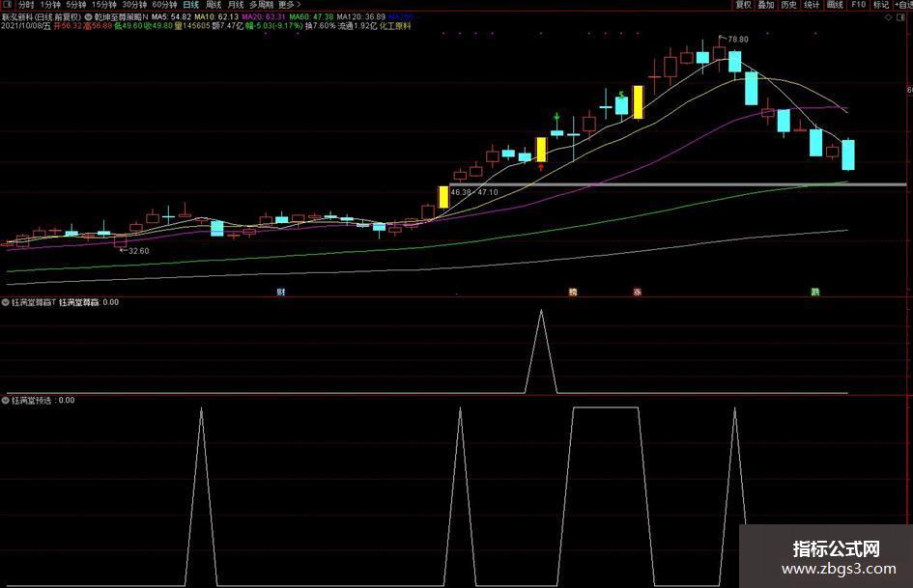913x588 pixels.
Task: Click the orange event marker left of 涨
Action: [x=573, y=292]
